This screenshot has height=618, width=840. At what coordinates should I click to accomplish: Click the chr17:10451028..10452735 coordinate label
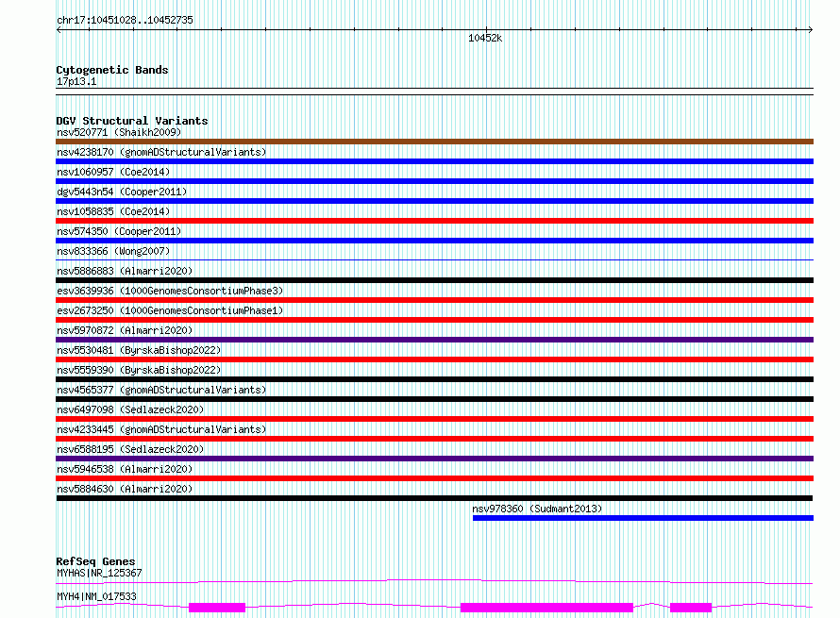pos(125,21)
